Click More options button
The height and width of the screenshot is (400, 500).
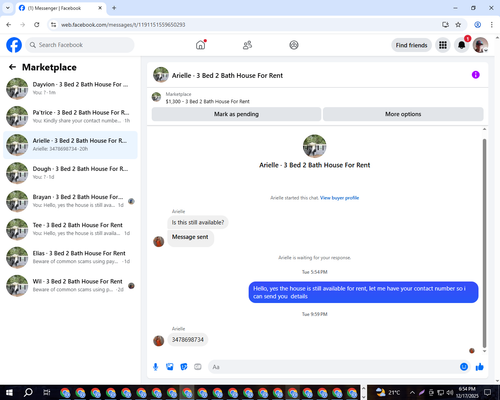(x=403, y=114)
